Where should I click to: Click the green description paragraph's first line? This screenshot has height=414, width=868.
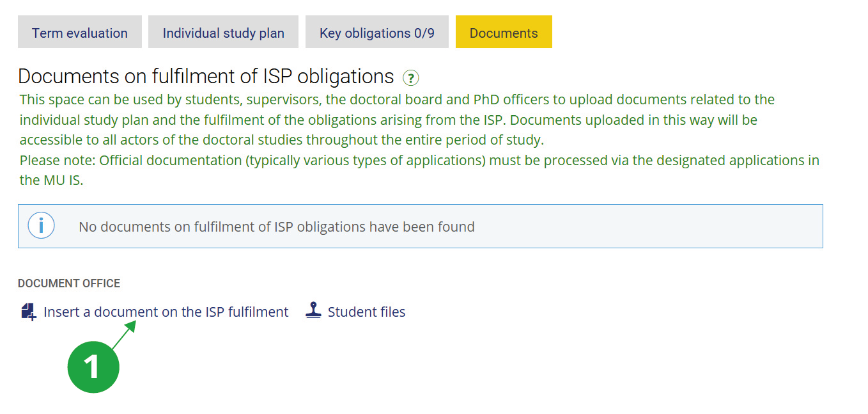click(396, 100)
